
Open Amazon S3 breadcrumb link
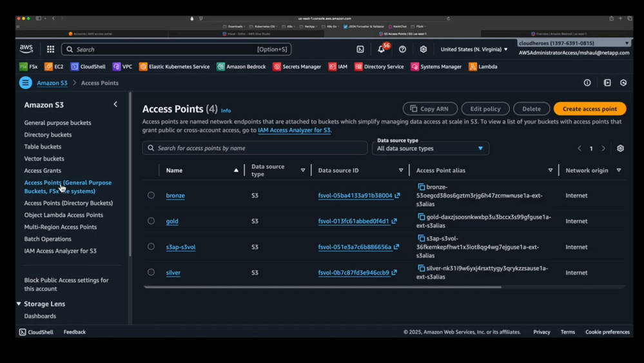coord(52,83)
